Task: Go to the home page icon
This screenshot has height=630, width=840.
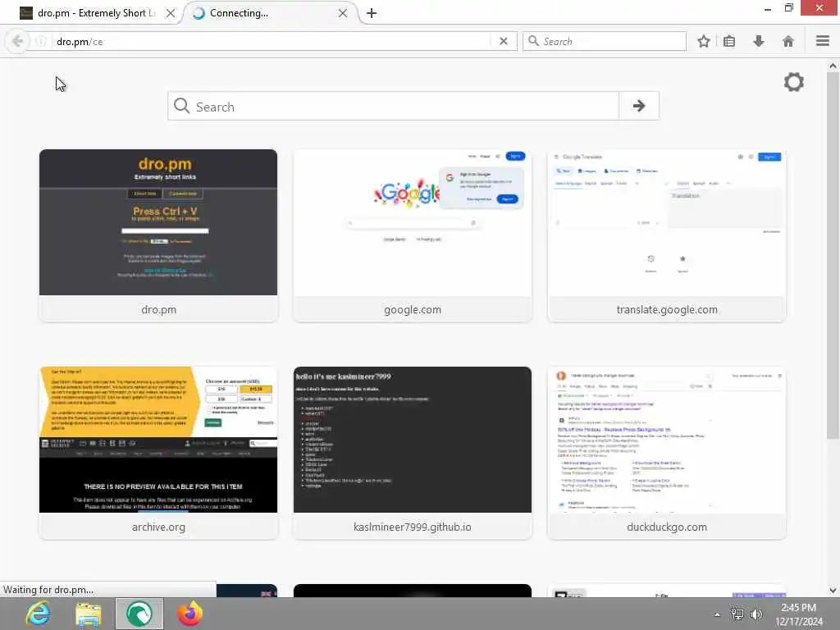Action: pyautogui.click(x=788, y=41)
